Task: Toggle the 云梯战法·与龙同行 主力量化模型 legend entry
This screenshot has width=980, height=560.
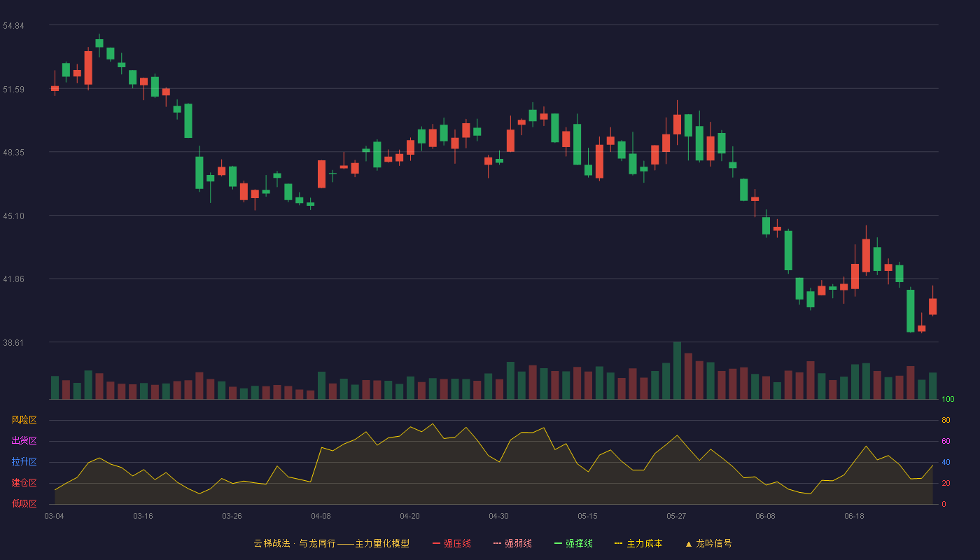Action: tap(332, 543)
